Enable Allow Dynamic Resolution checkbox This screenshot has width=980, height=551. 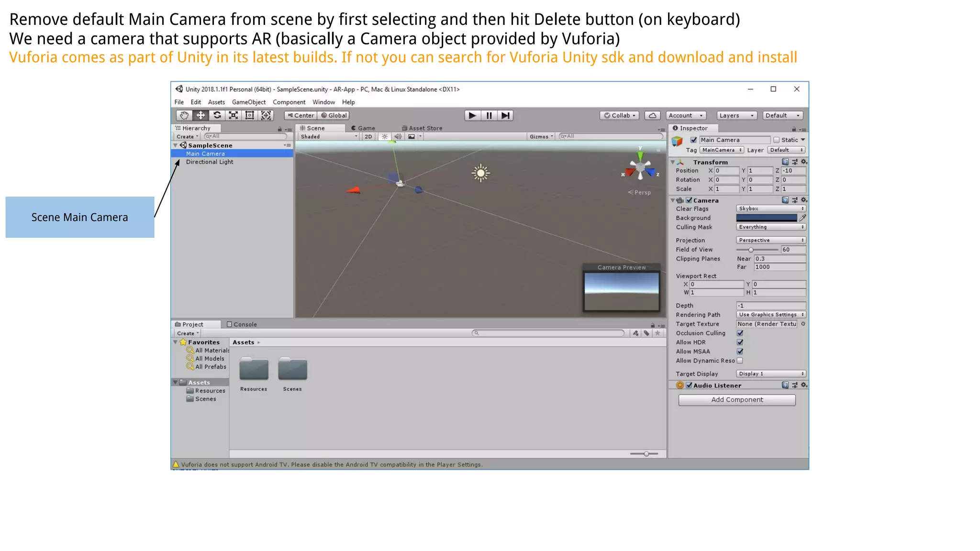(x=740, y=360)
